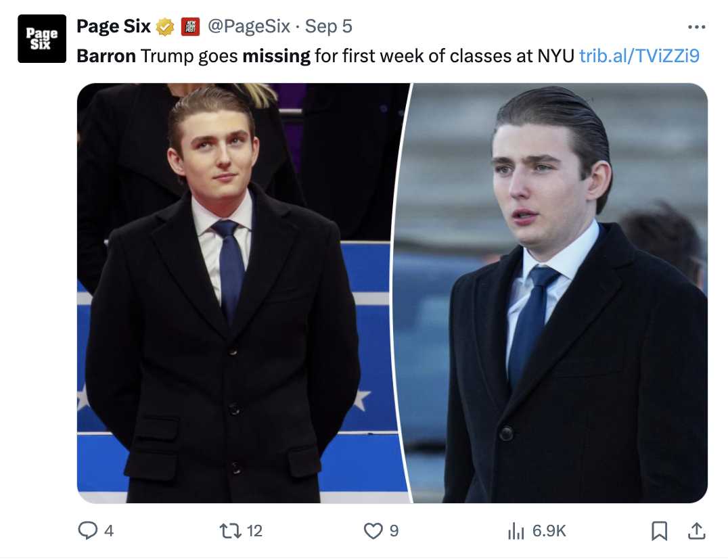728x560 pixels.
Task: Click the reply count of 4
Action: click(x=108, y=531)
